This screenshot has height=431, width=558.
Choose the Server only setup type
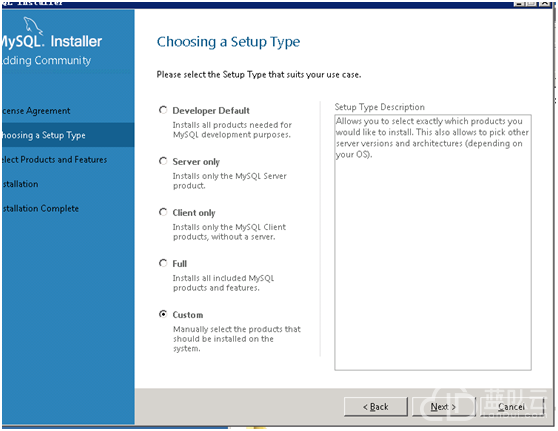pos(163,161)
